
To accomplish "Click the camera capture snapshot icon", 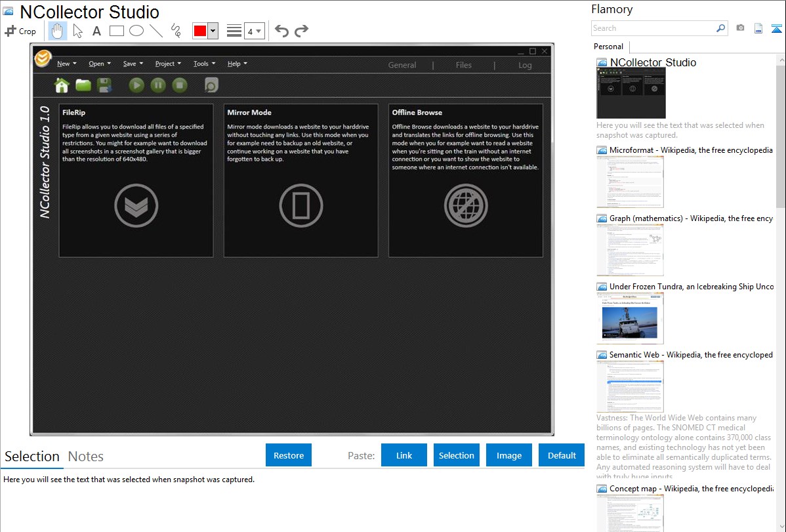I will (740, 28).
